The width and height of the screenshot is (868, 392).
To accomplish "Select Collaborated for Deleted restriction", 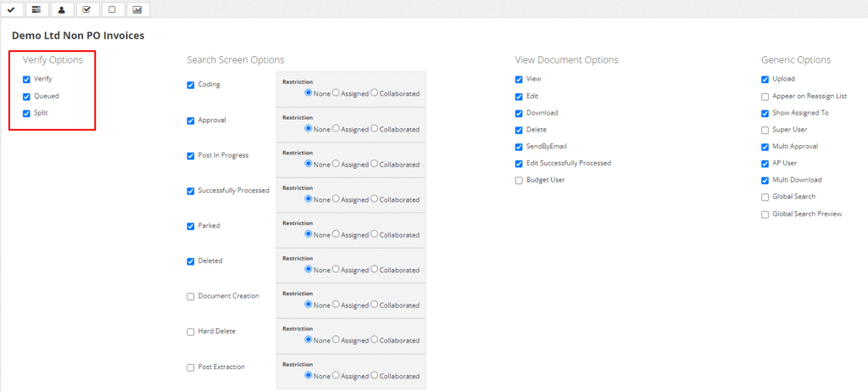I will point(375,270).
